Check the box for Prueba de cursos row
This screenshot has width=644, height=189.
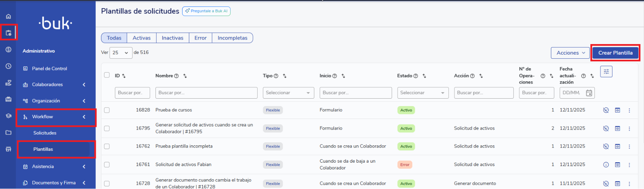pyautogui.click(x=107, y=110)
